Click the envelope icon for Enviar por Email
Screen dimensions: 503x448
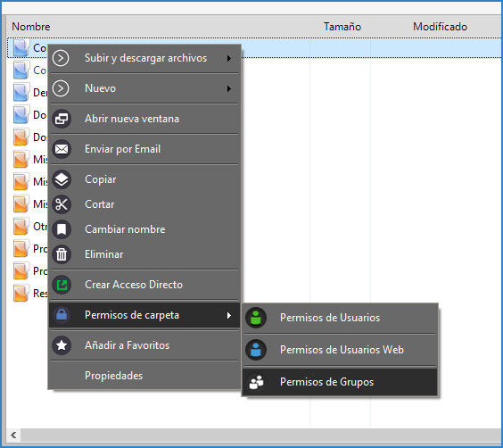62,149
